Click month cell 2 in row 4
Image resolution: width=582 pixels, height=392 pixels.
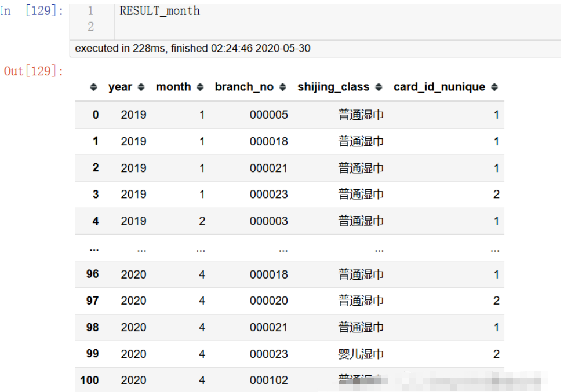[202, 221]
